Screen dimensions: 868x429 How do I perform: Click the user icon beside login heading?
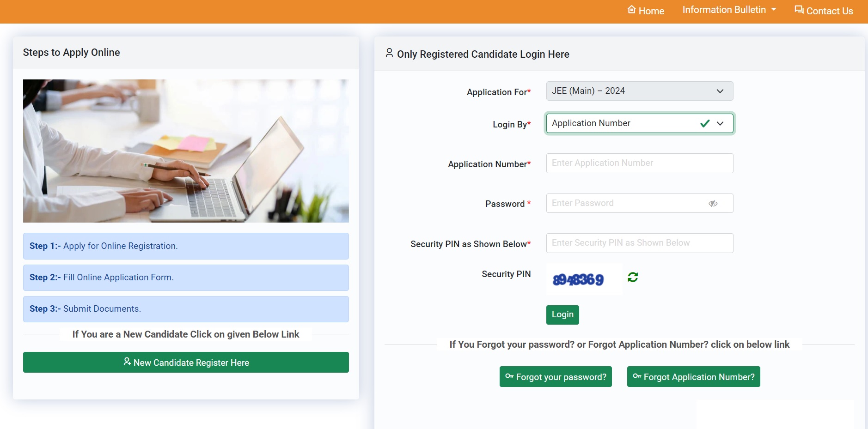[389, 53]
